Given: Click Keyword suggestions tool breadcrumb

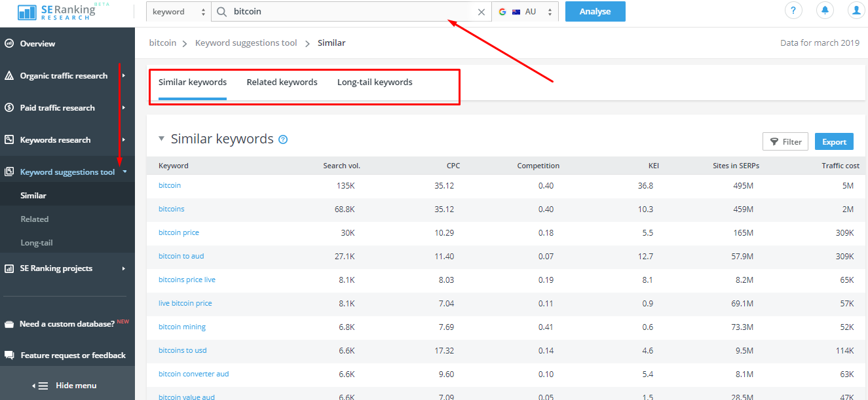Looking at the screenshot, I should [246, 43].
